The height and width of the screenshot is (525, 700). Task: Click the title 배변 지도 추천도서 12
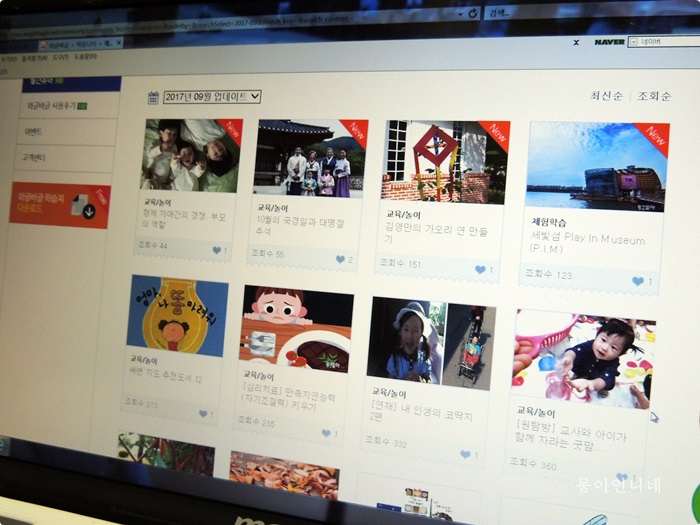coord(166,375)
